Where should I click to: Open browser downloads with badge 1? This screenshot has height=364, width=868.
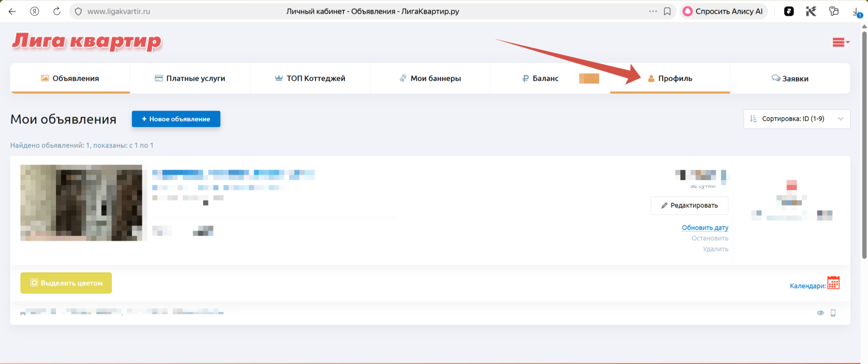tap(857, 12)
